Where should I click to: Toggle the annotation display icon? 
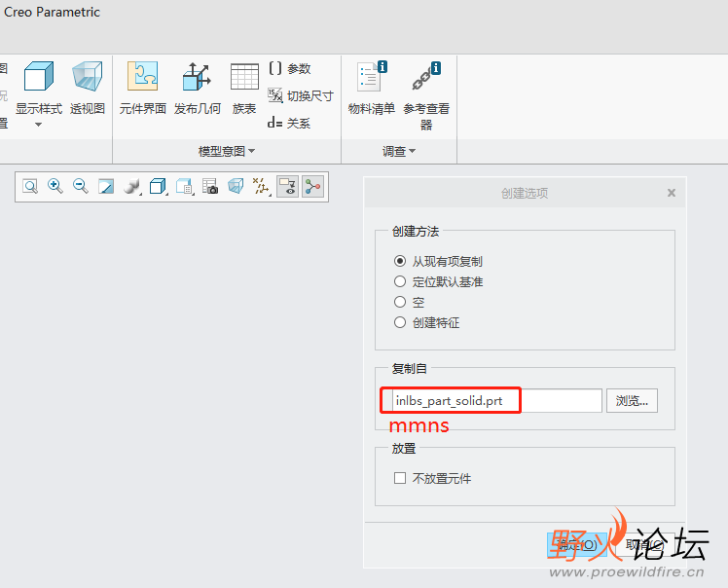pyautogui.click(x=287, y=187)
